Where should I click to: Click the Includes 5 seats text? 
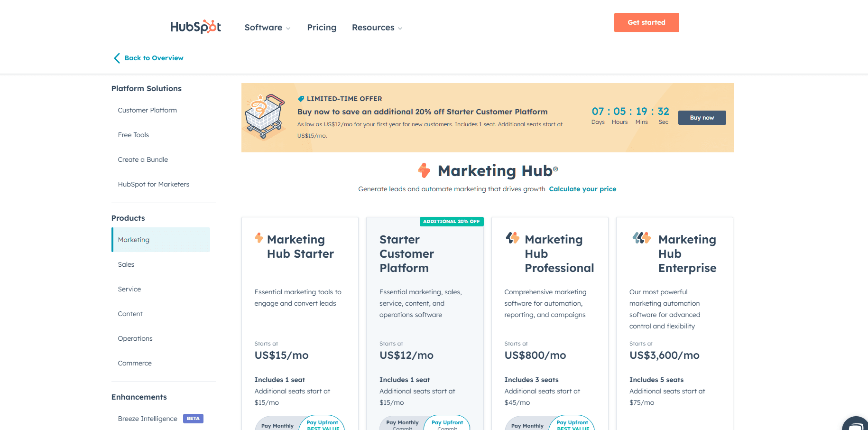click(x=656, y=380)
